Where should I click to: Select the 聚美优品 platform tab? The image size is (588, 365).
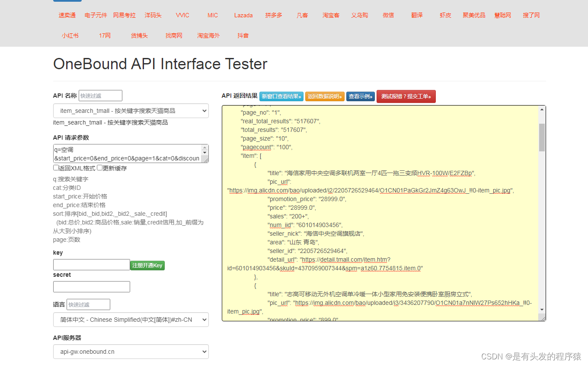tap(474, 15)
